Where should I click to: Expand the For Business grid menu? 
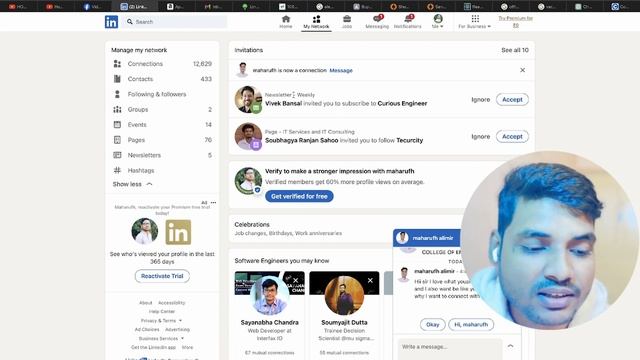(475, 22)
